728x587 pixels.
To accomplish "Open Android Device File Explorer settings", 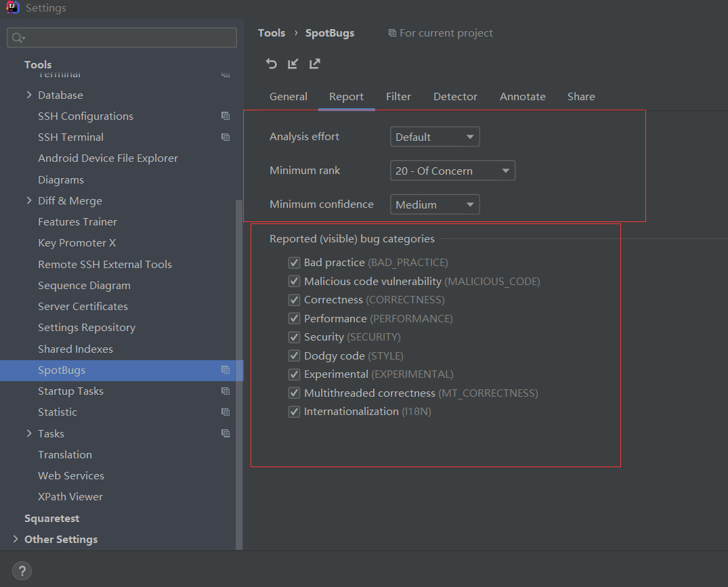I will tap(108, 158).
